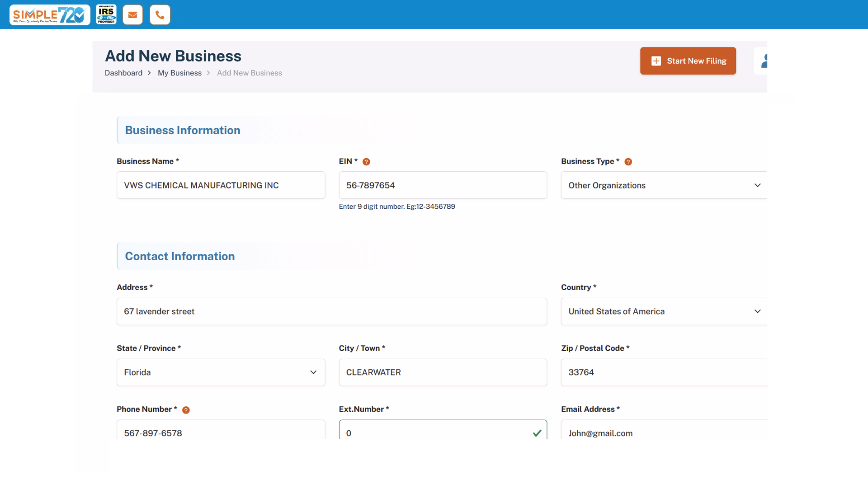The height and width of the screenshot is (488, 868).
Task: Focus the Business Name field
Action: pyautogui.click(x=221, y=185)
